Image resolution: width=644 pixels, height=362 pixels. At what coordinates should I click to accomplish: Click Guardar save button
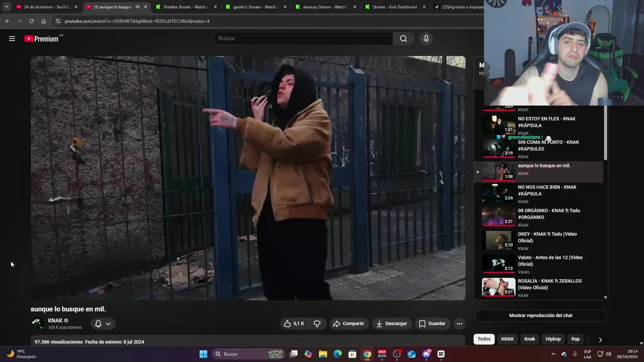[432, 324]
